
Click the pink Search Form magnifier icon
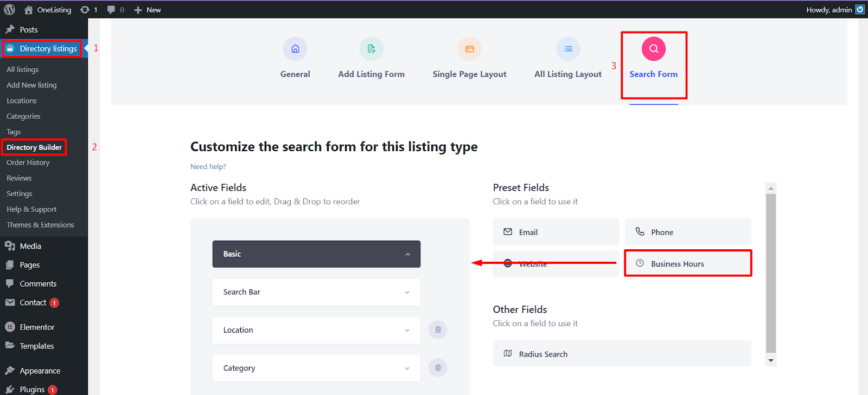[x=654, y=49]
